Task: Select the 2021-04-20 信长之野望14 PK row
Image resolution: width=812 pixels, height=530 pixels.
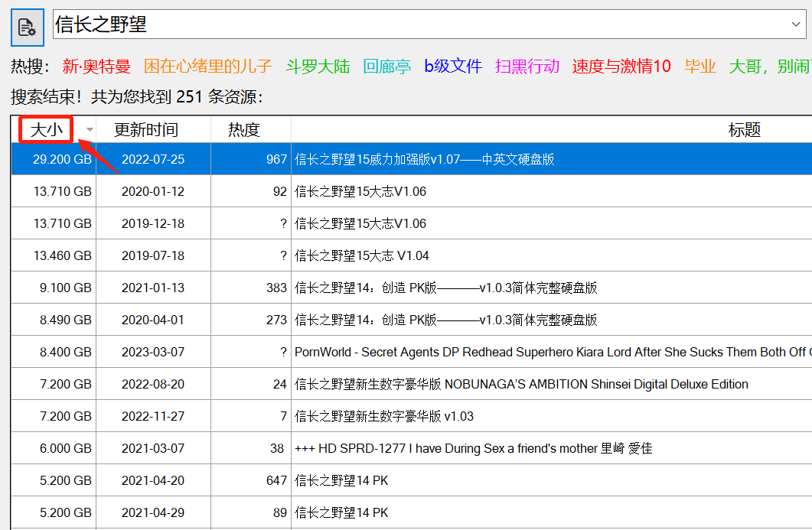Action: tap(412, 480)
